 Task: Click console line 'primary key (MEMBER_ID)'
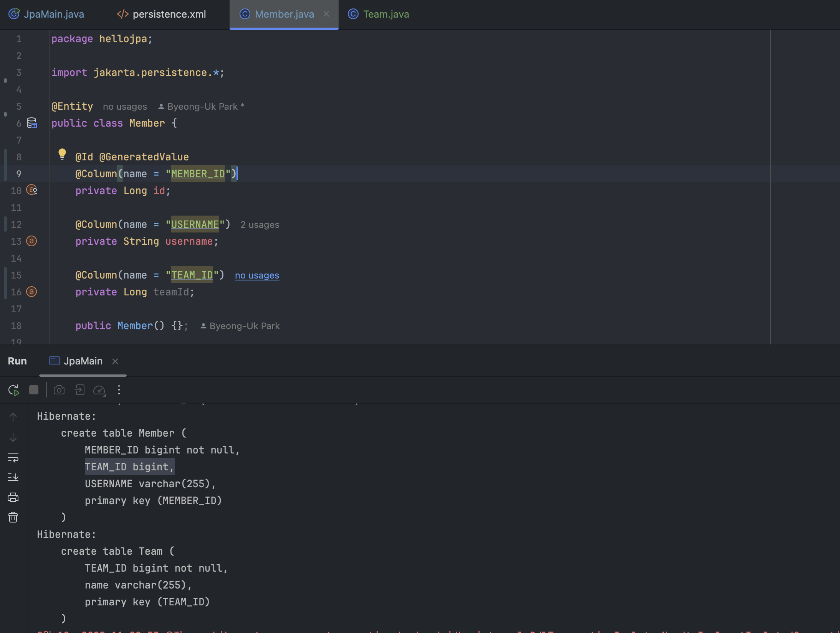point(153,501)
